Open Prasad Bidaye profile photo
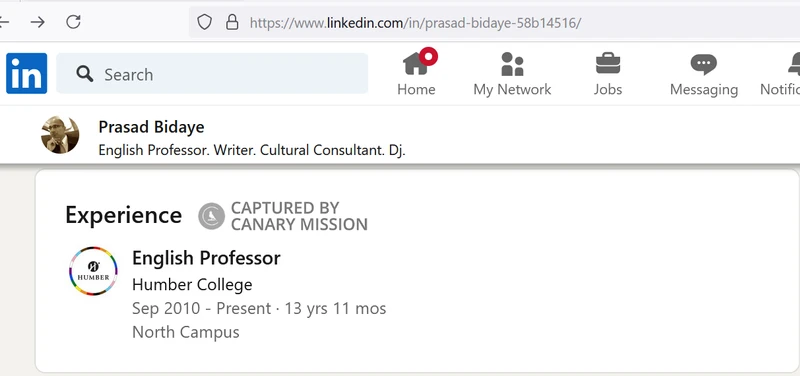 coord(60,135)
